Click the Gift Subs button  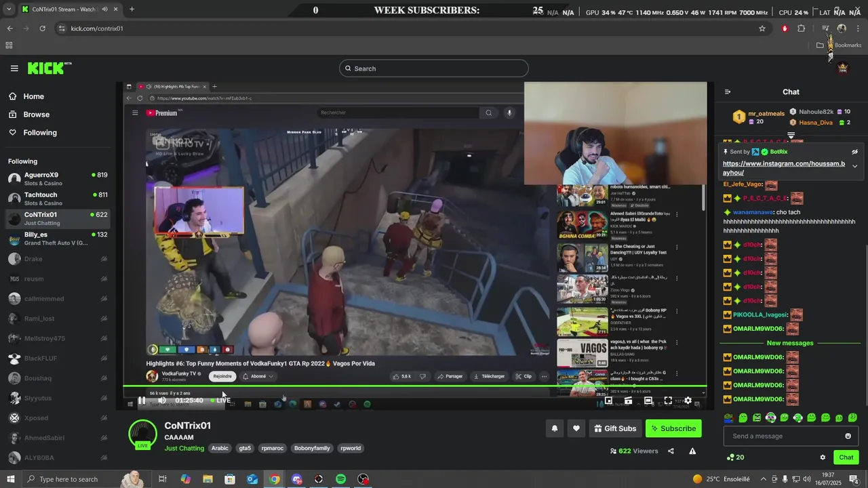pyautogui.click(x=615, y=428)
